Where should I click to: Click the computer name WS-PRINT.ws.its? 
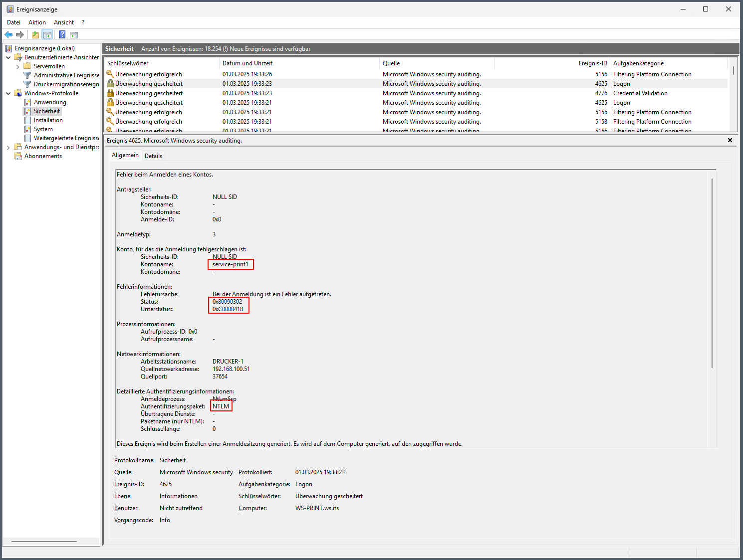[x=317, y=508]
